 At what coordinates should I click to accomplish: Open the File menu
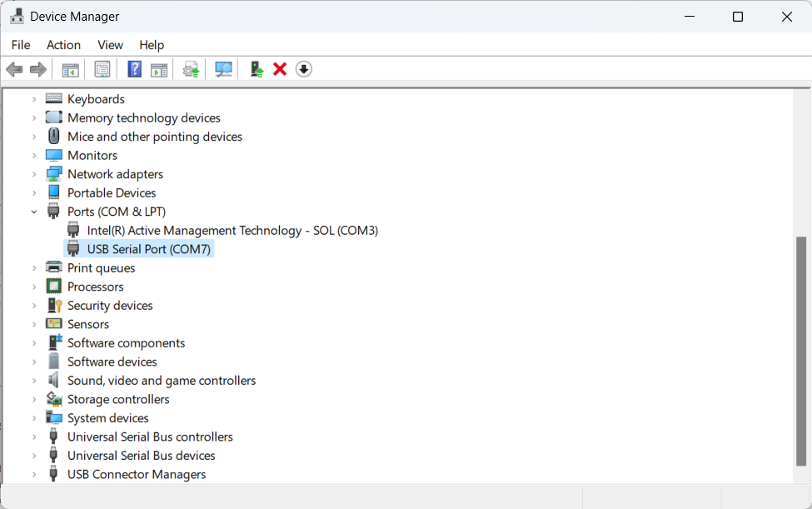click(x=20, y=44)
